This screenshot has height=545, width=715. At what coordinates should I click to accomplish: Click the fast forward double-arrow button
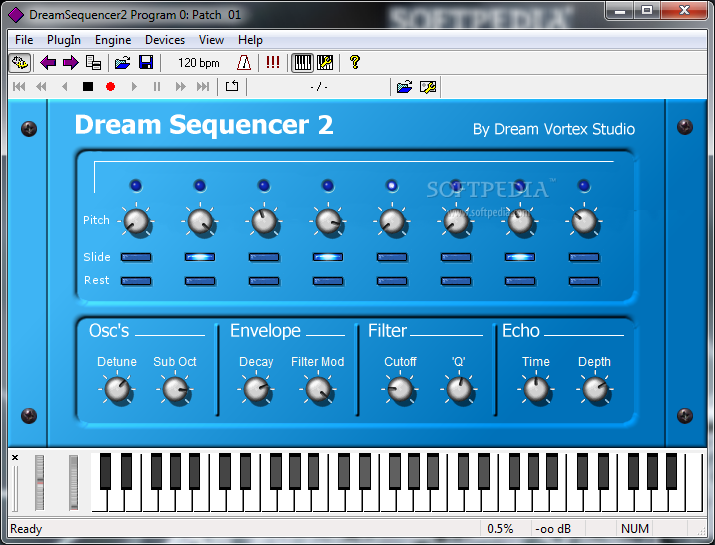click(x=181, y=87)
